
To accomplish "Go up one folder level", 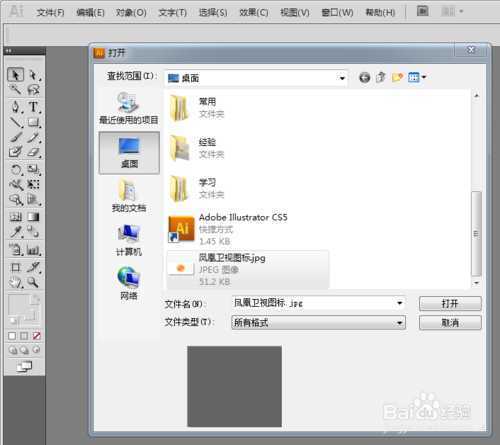I will coord(381,78).
